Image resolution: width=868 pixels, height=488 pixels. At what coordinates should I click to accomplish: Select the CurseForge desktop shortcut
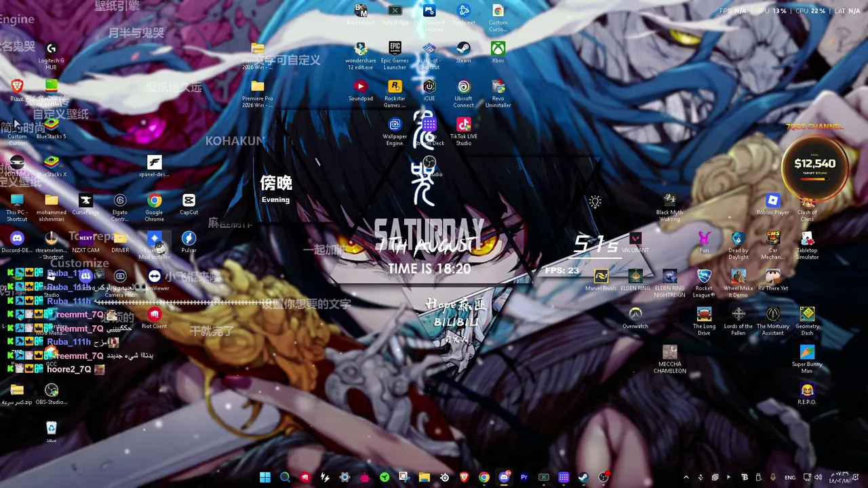(x=85, y=204)
